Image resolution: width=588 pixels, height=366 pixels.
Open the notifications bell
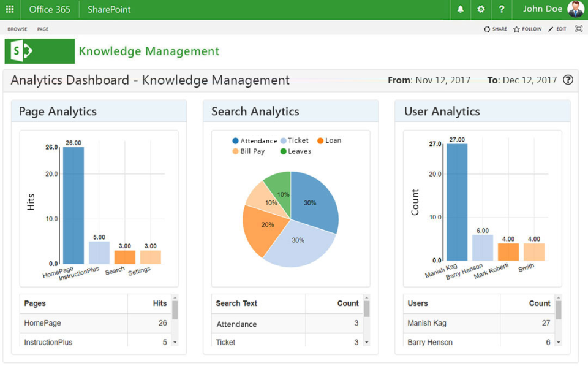[459, 9]
